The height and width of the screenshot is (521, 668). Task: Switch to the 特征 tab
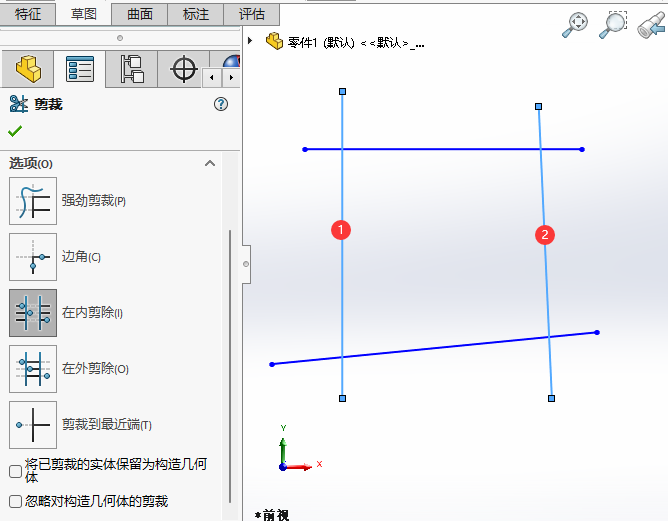click(x=28, y=14)
